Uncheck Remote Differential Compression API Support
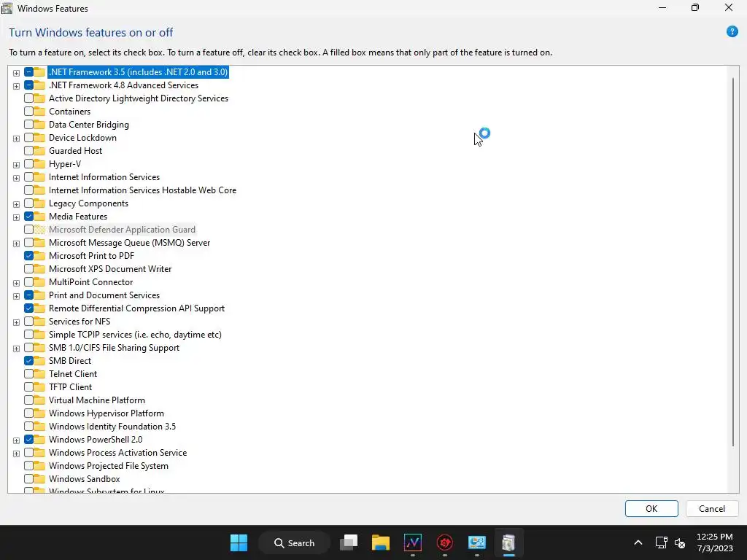The width and height of the screenshot is (747, 560). click(x=28, y=308)
